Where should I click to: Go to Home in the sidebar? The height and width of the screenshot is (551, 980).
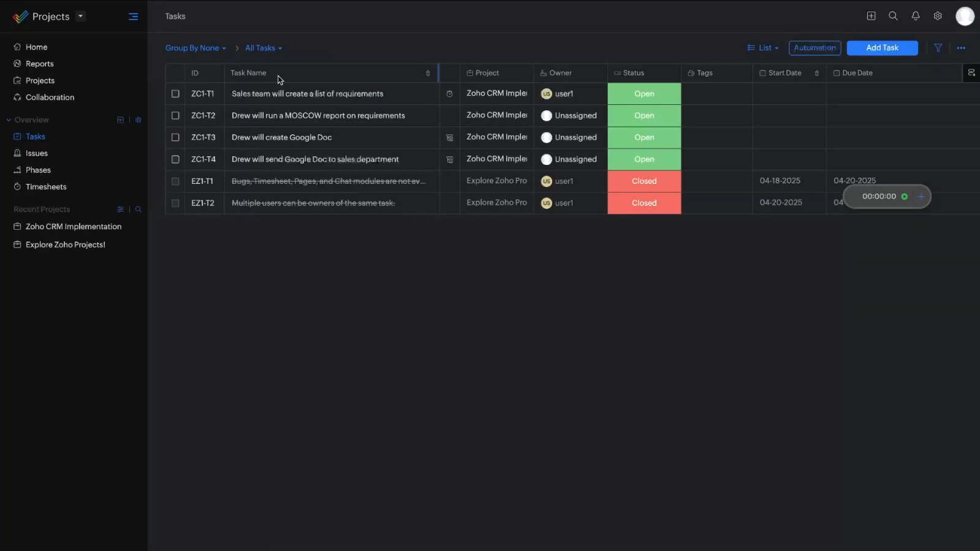(x=36, y=47)
